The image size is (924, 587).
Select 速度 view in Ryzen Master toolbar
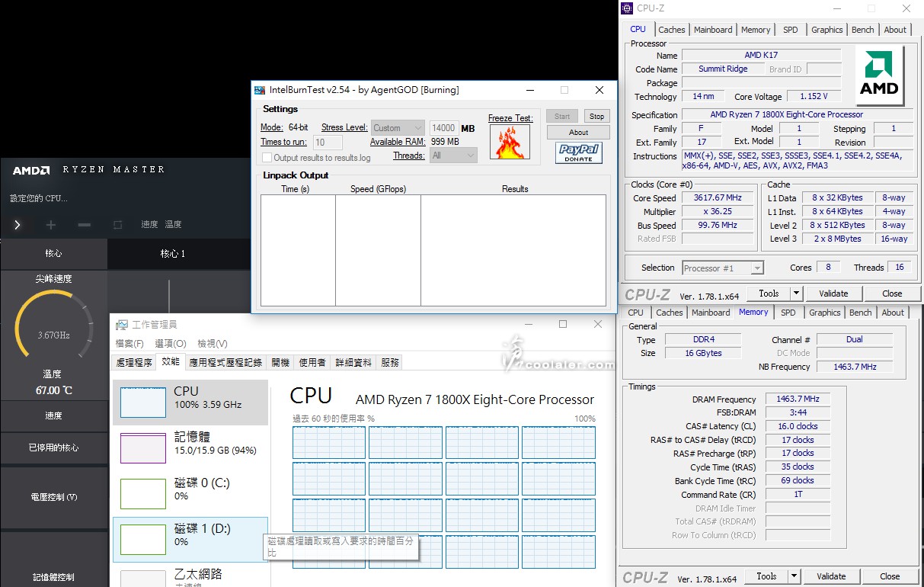(x=149, y=225)
